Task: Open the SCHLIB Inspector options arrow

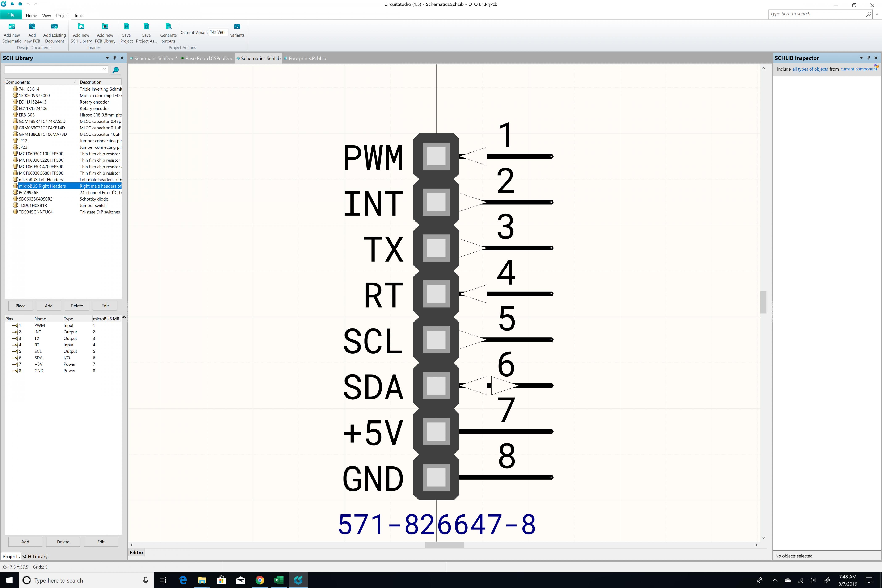Action: [x=861, y=58]
